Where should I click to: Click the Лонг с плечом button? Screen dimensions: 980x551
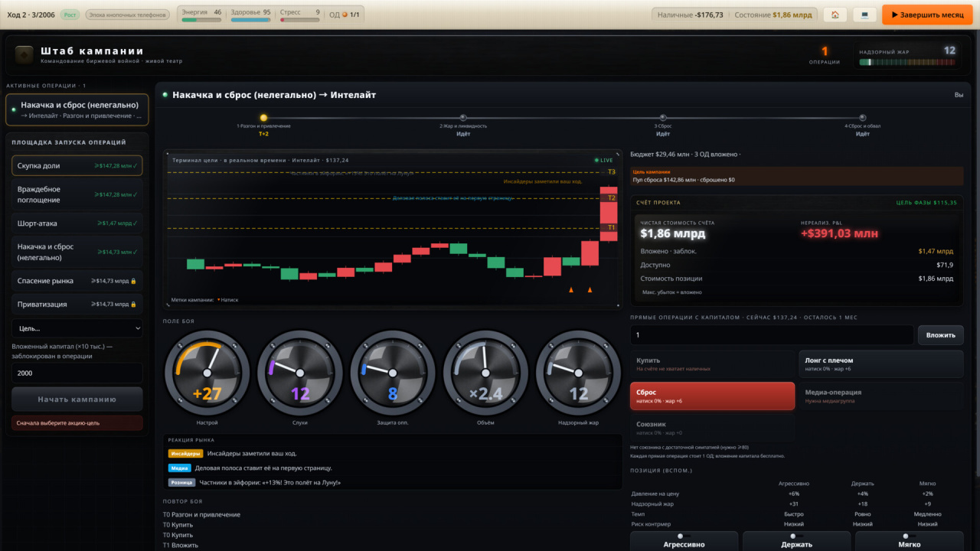[x=881, y=364]
